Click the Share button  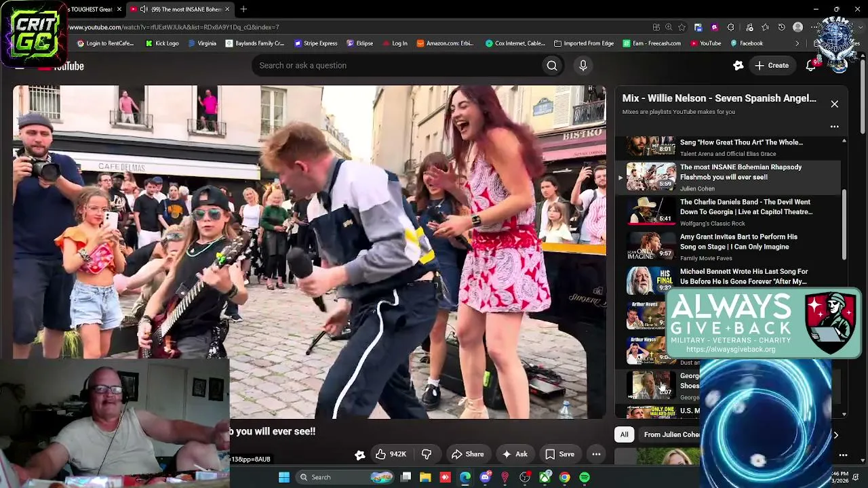468,454
